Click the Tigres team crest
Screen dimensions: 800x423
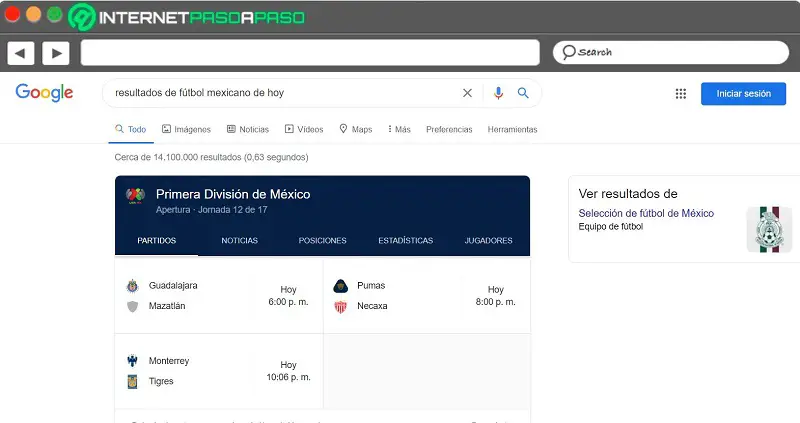132,381
